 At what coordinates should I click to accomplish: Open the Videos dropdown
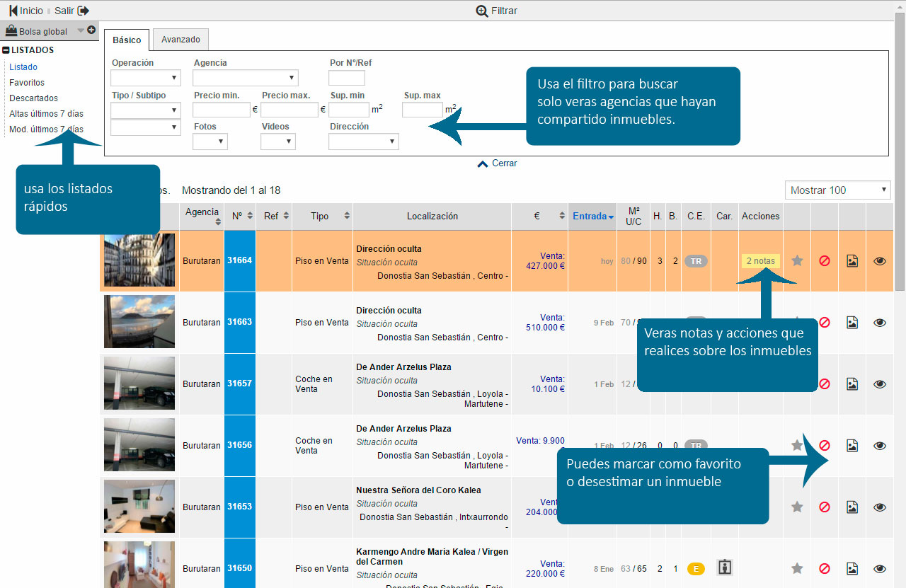278,142
